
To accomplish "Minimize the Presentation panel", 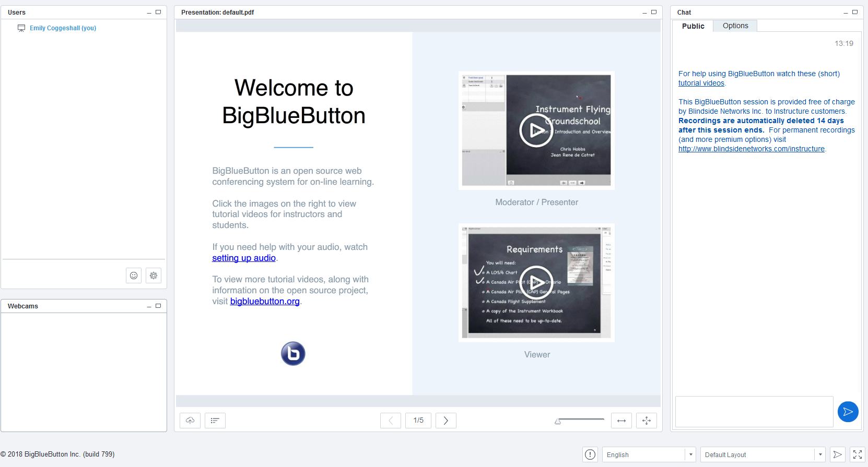I will 644,13.
